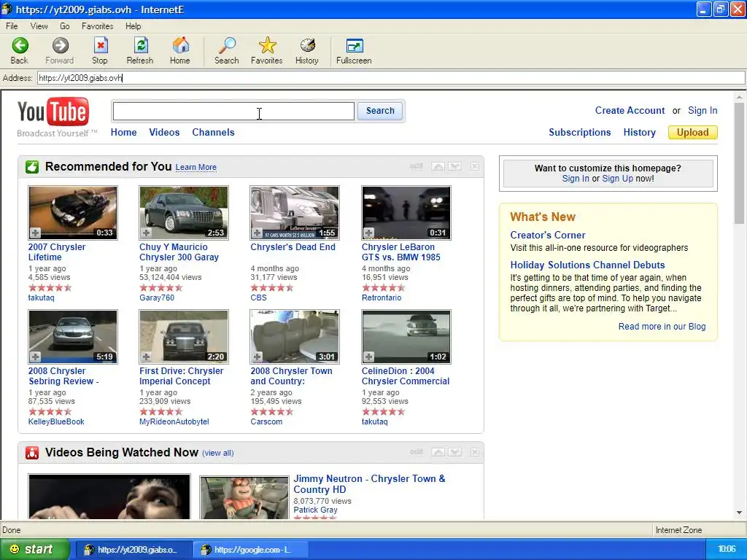This screenshot has width=747, height=560.
Task: Open Holiday Solutions Channel Debuts link
Action: [x=587, y=265]
